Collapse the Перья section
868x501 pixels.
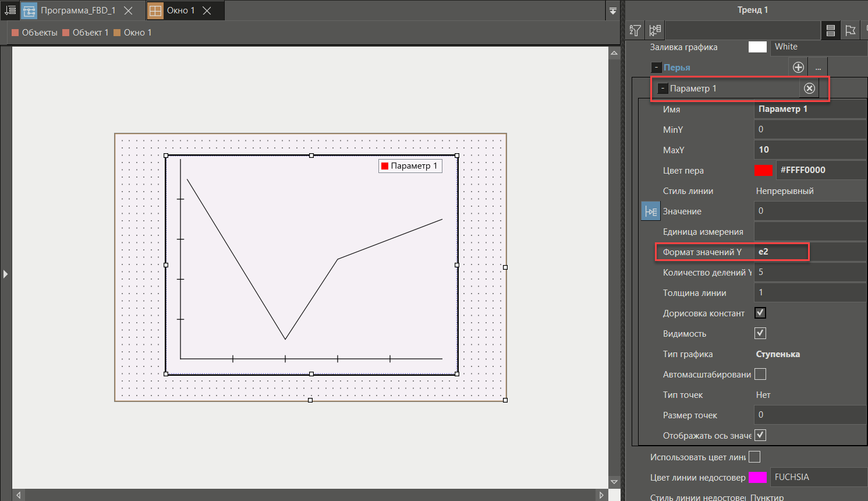click(x=656, y=68)
